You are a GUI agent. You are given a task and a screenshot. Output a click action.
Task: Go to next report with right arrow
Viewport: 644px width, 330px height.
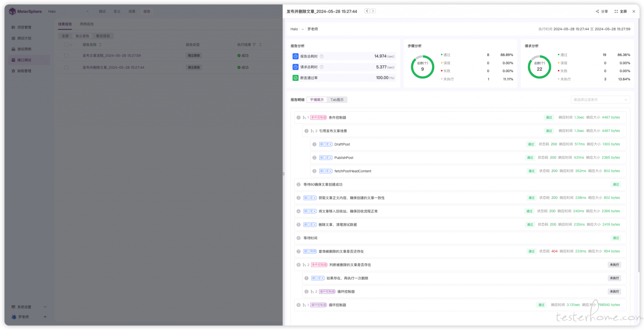373,11
